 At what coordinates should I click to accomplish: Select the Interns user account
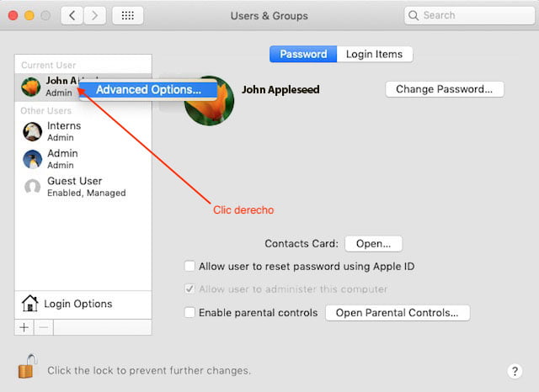pyautogui.click(x=64, y=130)
